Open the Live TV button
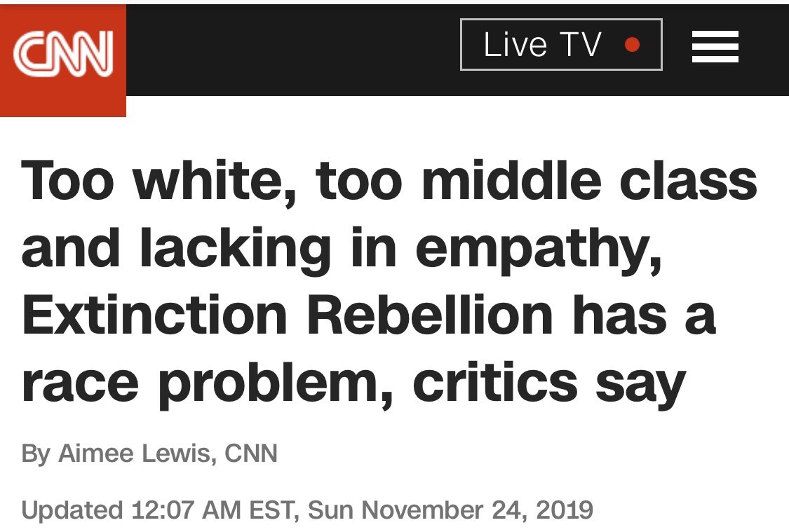This screenshot has height=532, width=789. click(x=561, y=45)
